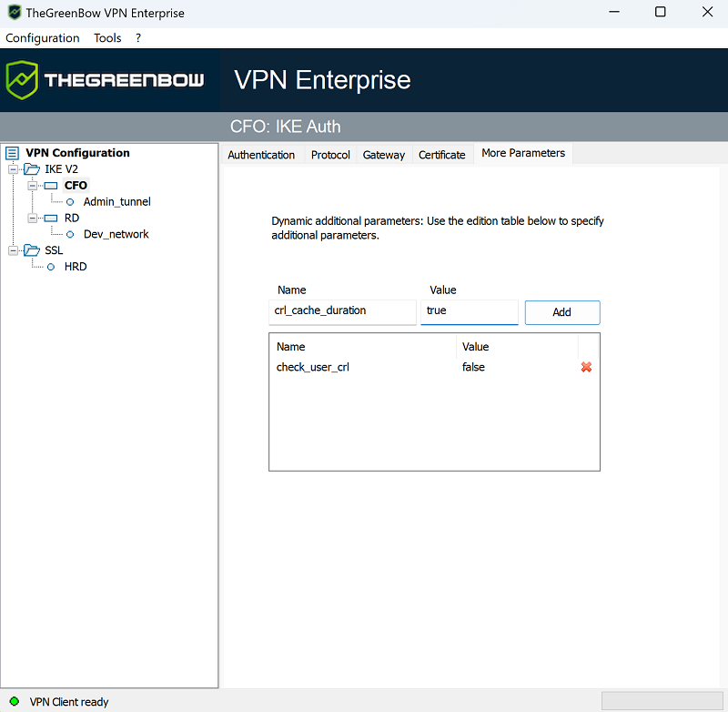728x712 pixels.
Task: Select the Dev_network tree item
Action: pyautogui.click(x=116, y=234)
